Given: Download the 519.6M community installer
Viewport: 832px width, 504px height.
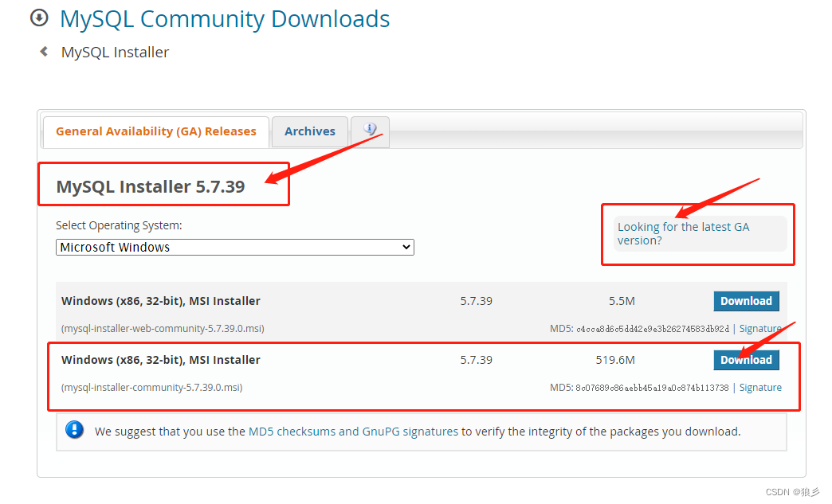Looking at the screenshot, I should coord(746,360).
